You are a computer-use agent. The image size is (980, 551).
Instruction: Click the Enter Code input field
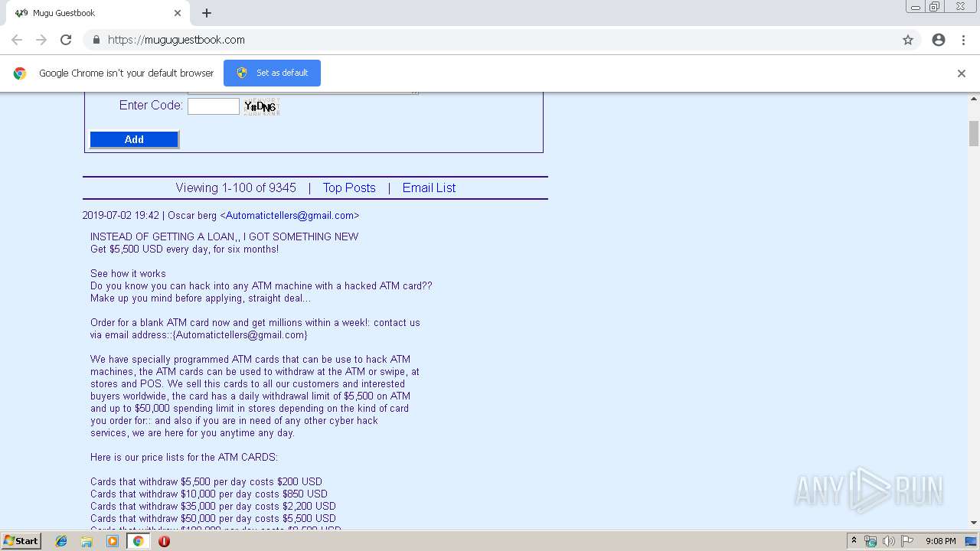click(214, 106)
